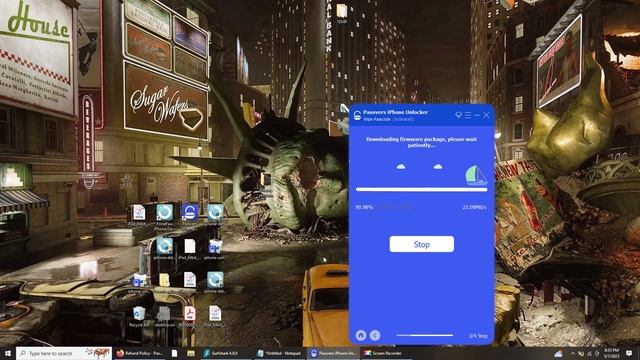Select the PDF file desktop icon
Image resolution: width=640 pixels, height=360 pixels.
tap(189, 316)
